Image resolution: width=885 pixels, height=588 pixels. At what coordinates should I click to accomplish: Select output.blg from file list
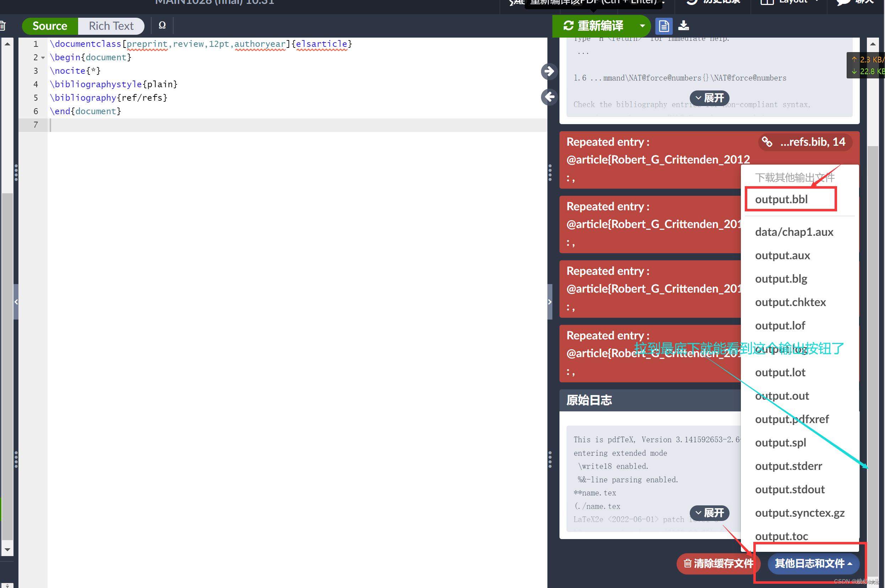781,279
